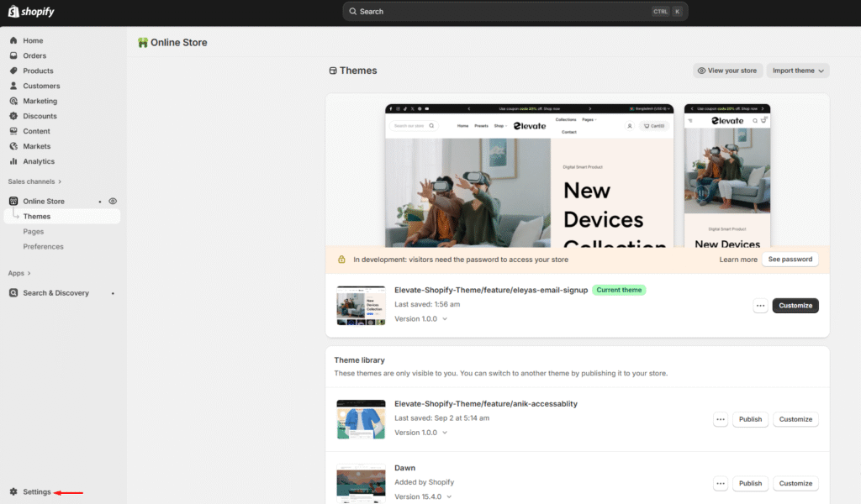Follow the Learn more link
The image size is (861, 504).
(738, 260)
